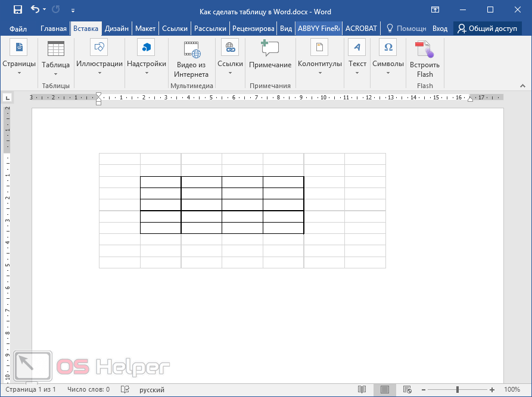This screenshot has width=532, height=397.
Task: Click the Встроить Flash icon
Action: point(425,49)
